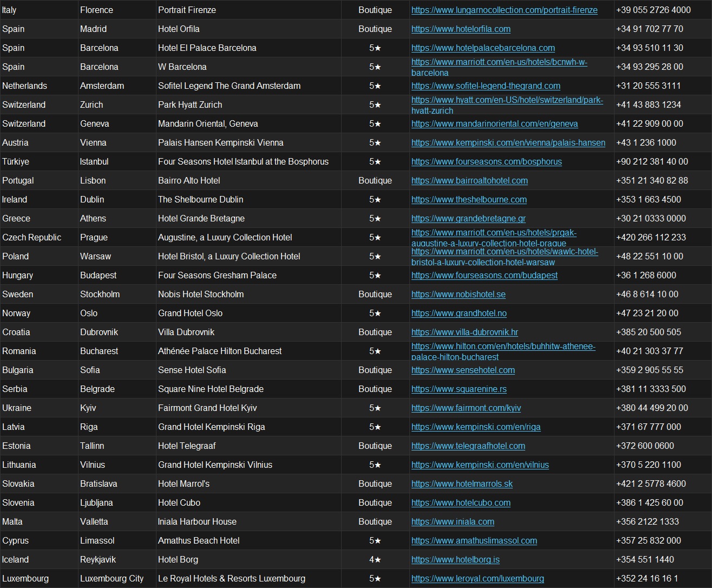Viewport: 712px width, 588px height.
Task: Select the Malta phone number +356 2122 1333
Action: [x=663, y=521]
